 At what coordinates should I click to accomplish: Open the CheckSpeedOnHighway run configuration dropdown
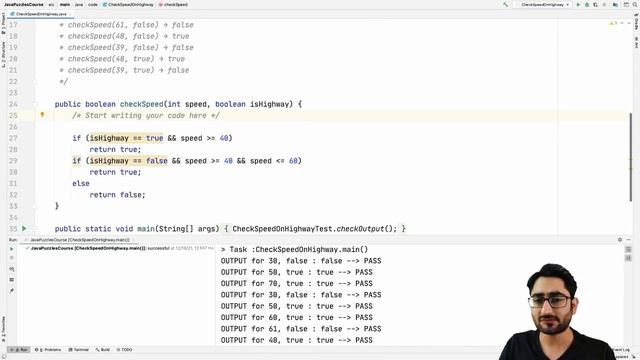(543, 4)
